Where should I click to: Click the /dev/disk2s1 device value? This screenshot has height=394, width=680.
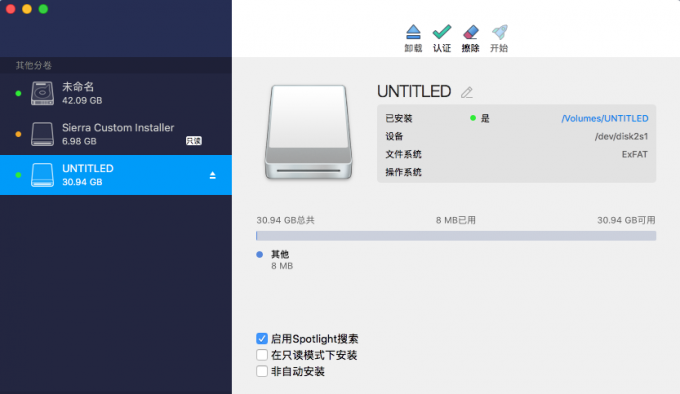(621, 137)
